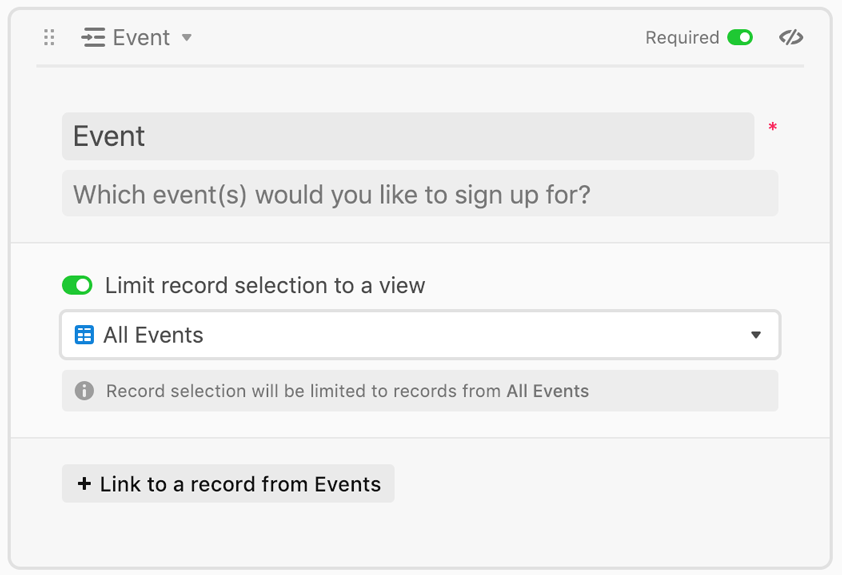Toggle the Required switch off
This screenshot has width=842, height=575.
[740, 38]
